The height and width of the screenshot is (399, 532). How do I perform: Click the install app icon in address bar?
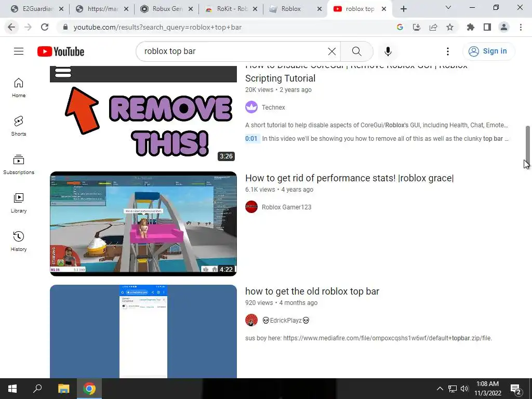[x=416, y=27]
